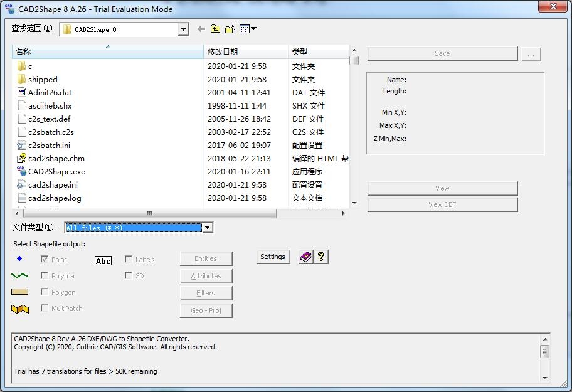Select the c2s_text.def file icon
Screen dimensions: 572x392
tap(22, 119)
